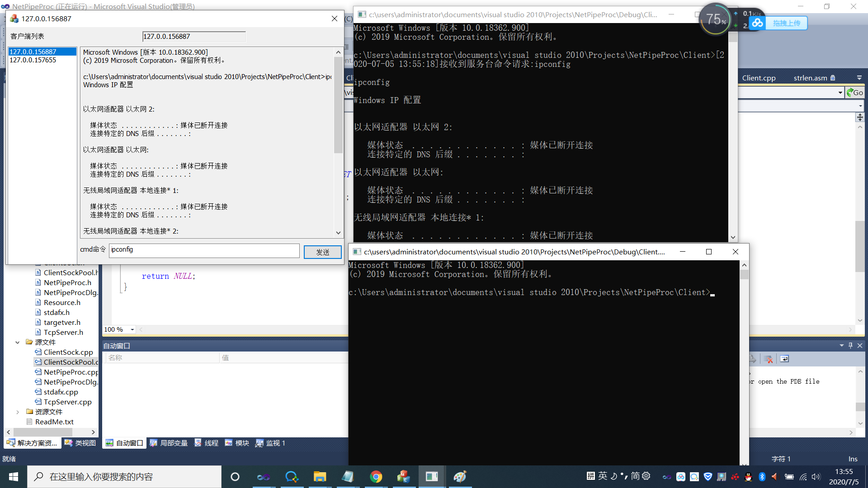Open ClientSock.cpp in the solution tree
This screenshot has width=868, height=488.
pyautogui.click(x=68, y=352)
